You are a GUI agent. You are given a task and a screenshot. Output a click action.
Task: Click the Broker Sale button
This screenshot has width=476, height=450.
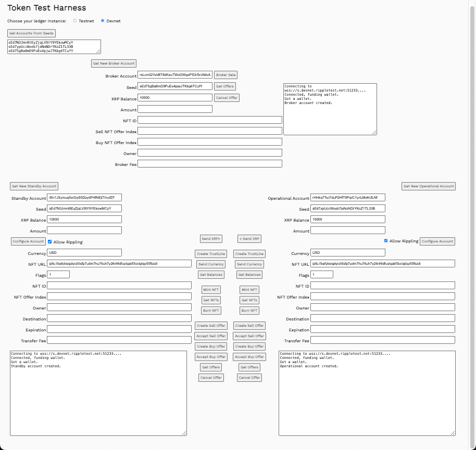224,74
